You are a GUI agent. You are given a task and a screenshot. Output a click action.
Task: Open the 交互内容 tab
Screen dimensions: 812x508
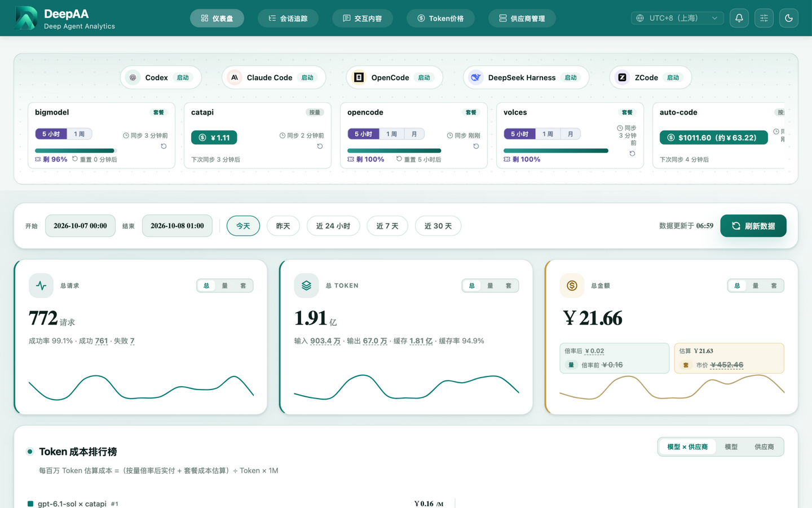coord(363,18)
